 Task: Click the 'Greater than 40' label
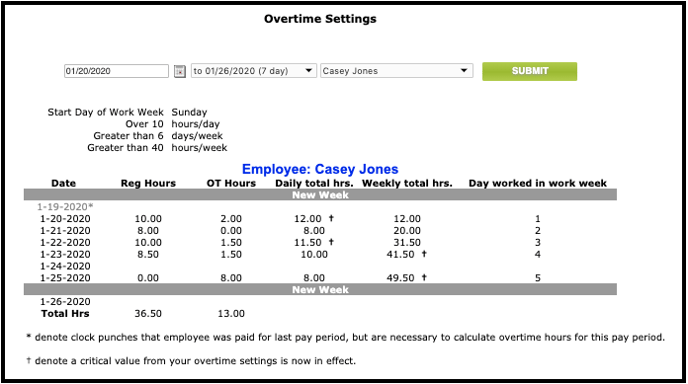pos(125,148)
